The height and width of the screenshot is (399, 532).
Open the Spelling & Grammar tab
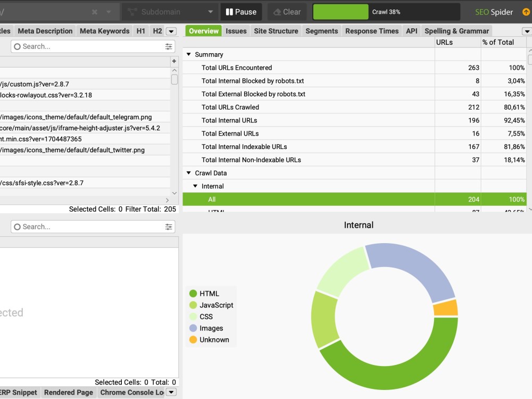click(456, 31)
